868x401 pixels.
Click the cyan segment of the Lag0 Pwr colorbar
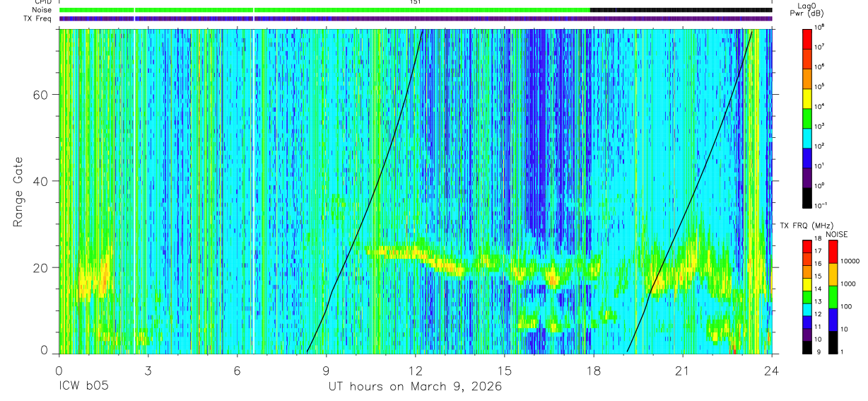point(807,136)
